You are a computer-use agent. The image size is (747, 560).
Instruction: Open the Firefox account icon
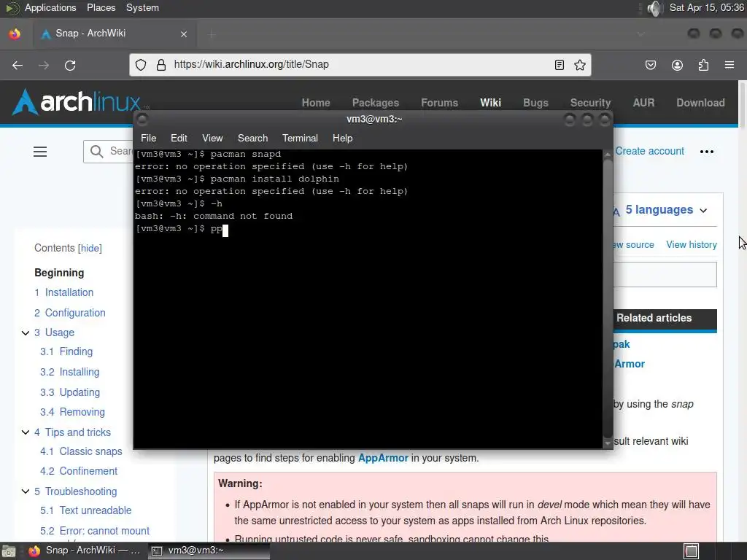[x=677, y=65]
